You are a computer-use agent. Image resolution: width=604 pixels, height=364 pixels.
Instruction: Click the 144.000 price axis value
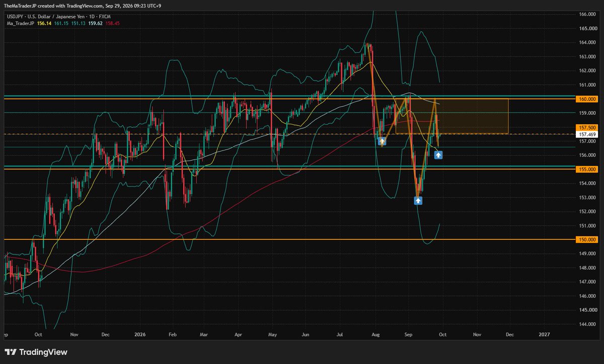588,324
